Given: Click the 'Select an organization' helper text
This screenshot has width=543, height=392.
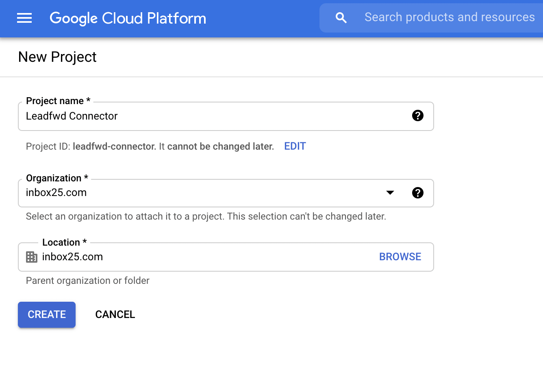Looking at the screenshot, I should 206,216.
